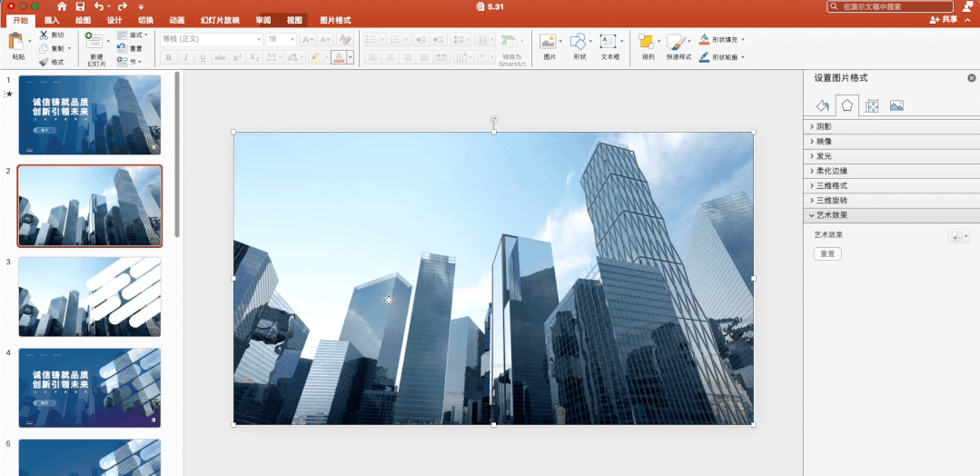Toggle numbered list button
Viewport: 980px width, 476px height.
point(394,39)
